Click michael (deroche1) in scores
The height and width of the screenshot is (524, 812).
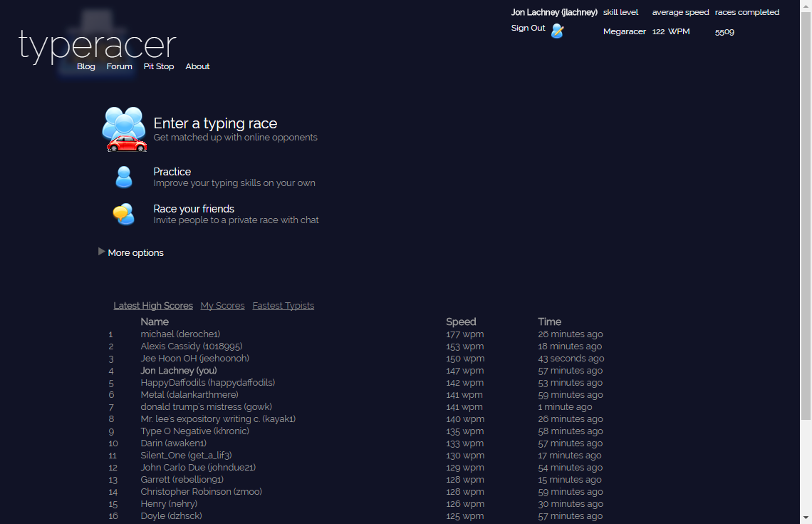(180, 334)
